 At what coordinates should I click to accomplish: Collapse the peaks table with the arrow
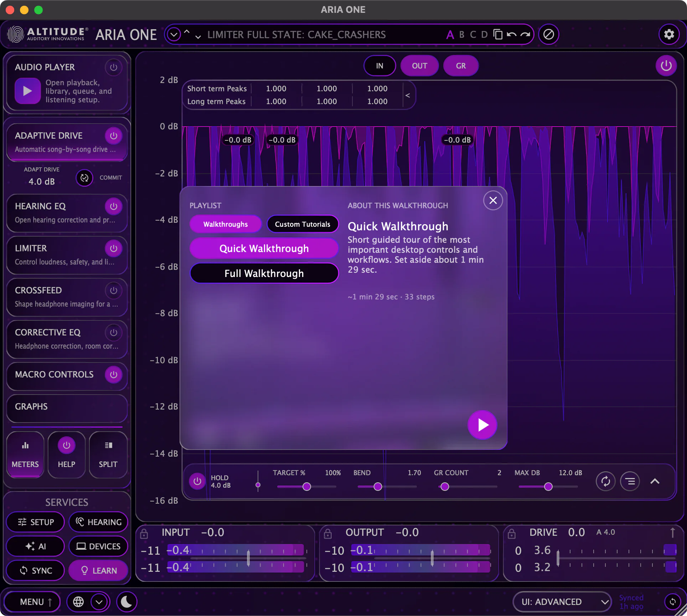click(407, 95)
